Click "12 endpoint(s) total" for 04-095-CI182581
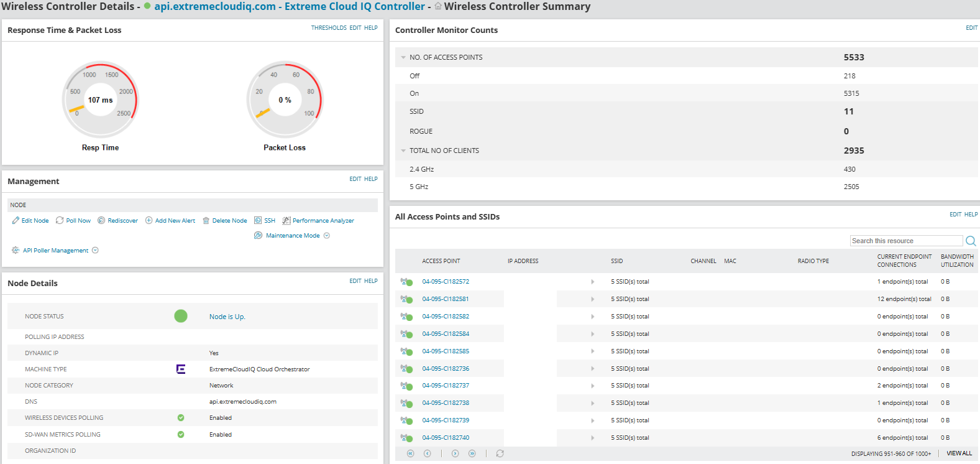Image resolution: width=980 pixels, height=464 pixels. click(904, 299)
